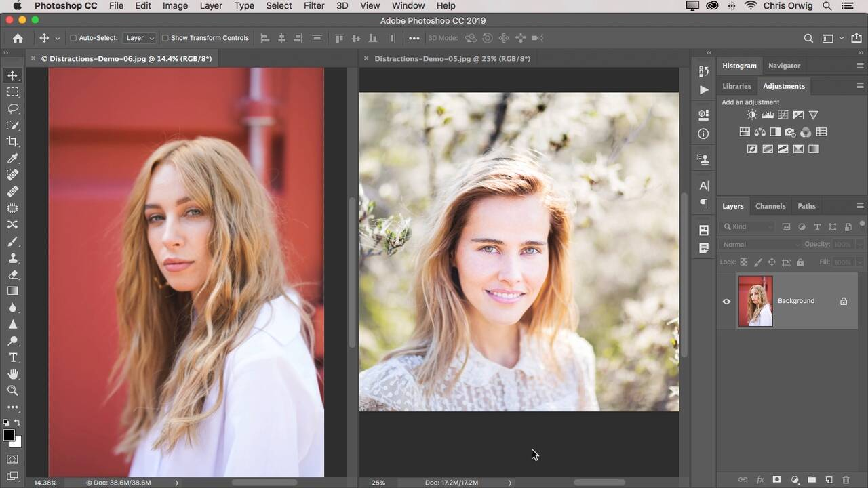
Task: Open the Auto-Select Layer dropdown
Action: [140, 38]
